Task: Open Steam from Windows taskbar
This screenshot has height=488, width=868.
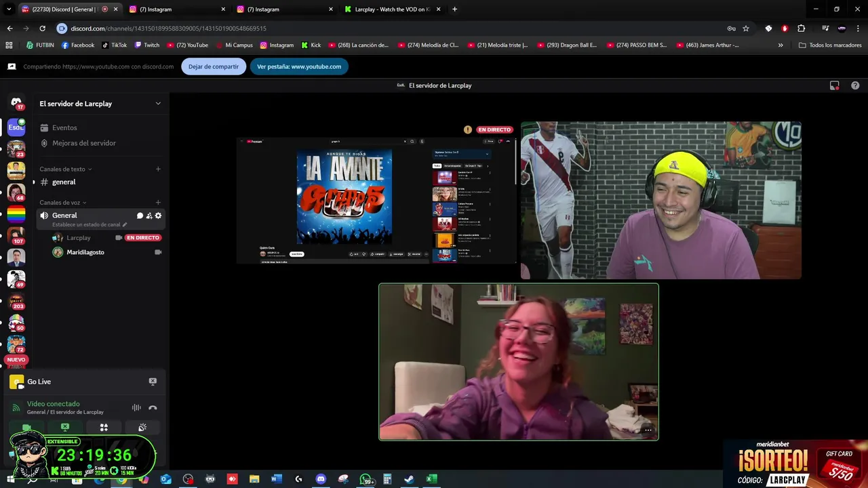Action: (x=409, y=479)
